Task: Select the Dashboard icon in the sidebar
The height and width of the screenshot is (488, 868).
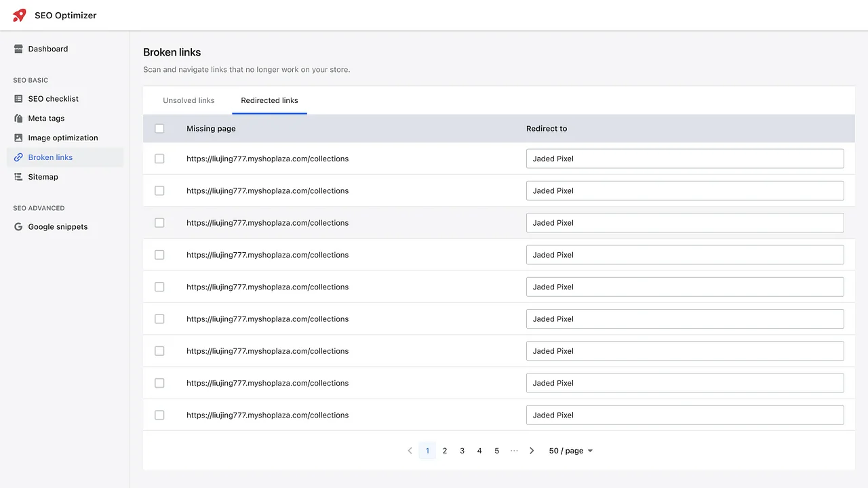Action: (18, 49)
